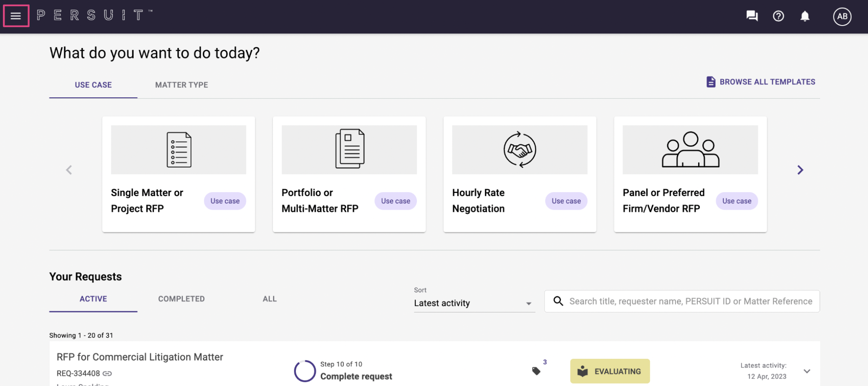Viewport: 868px width, 386px height.
Task: Click the AB user avatar
Action: click(843, 16)
